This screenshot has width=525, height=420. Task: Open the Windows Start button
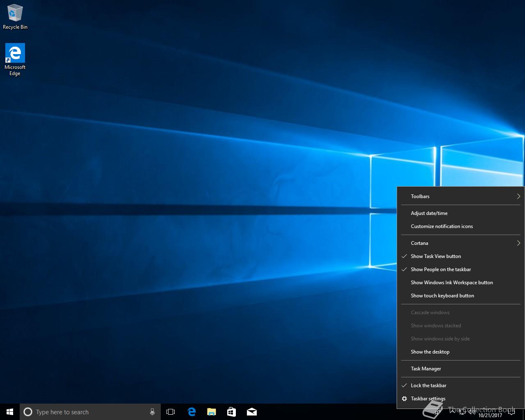(10, 412)
